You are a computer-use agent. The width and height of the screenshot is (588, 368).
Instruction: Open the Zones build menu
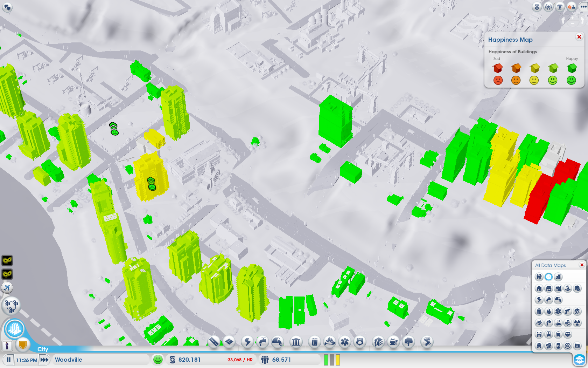(229, 342)
